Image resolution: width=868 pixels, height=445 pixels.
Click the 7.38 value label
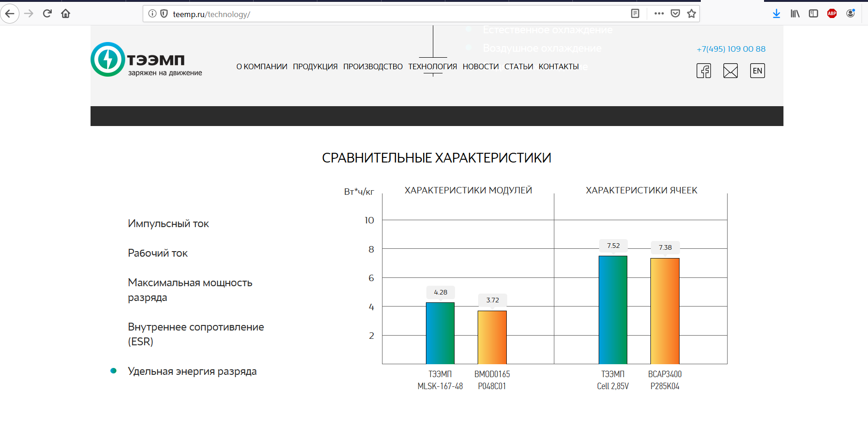[665, 247]
